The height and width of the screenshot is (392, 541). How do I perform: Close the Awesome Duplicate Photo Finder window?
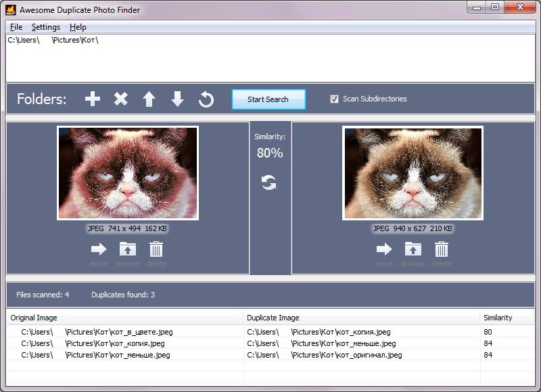(521, 7)
